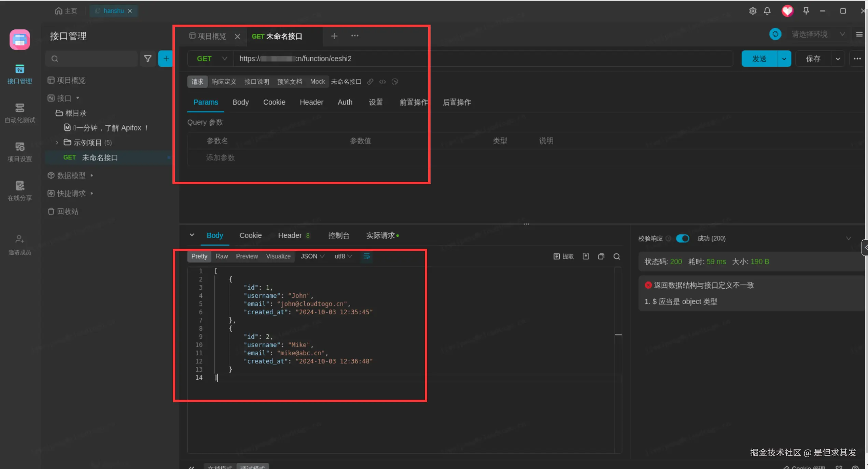Click the search icon in response toolbar
Screen dimensions: 868x469
pos(616,257)
